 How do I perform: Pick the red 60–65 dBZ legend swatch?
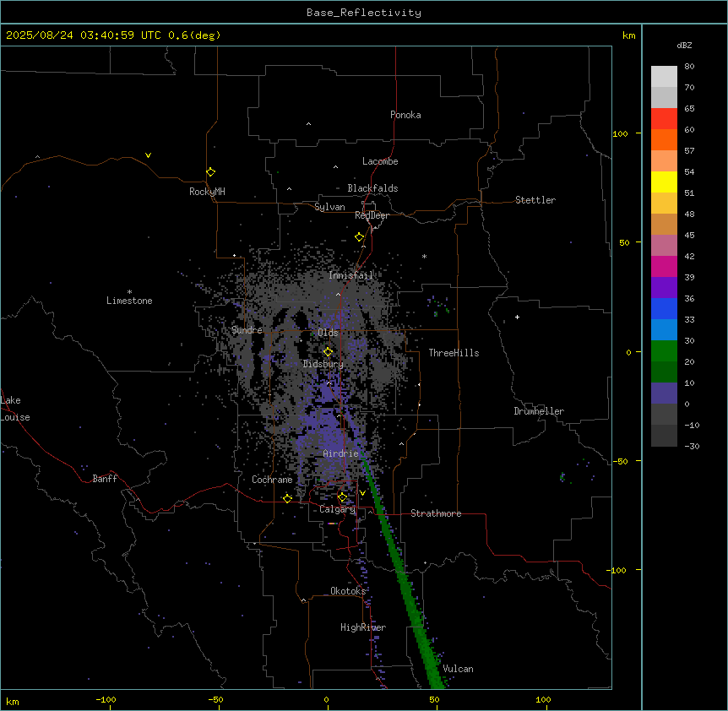(x=664, y=119)
